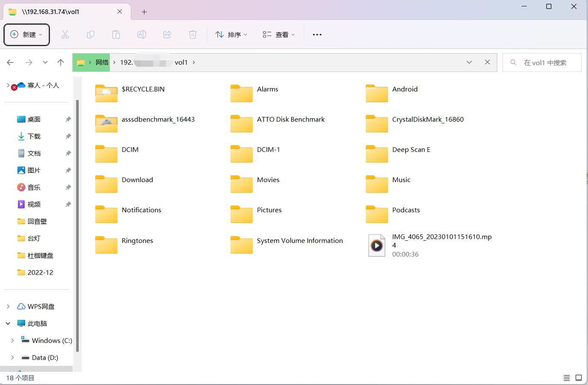Select the 下载 quick access item
Viewport: 588px width, 385px height.
click(34, 136)
